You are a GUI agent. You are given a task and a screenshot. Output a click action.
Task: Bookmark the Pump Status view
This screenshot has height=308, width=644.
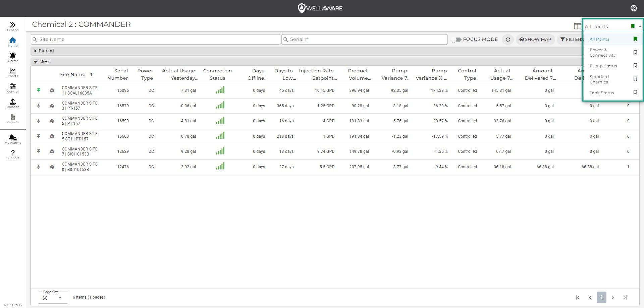[635, 66]
